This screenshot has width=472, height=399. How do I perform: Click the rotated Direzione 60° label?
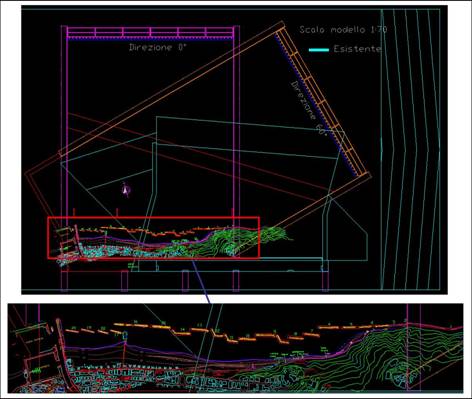pyautogui.click(x=313, y=108)
